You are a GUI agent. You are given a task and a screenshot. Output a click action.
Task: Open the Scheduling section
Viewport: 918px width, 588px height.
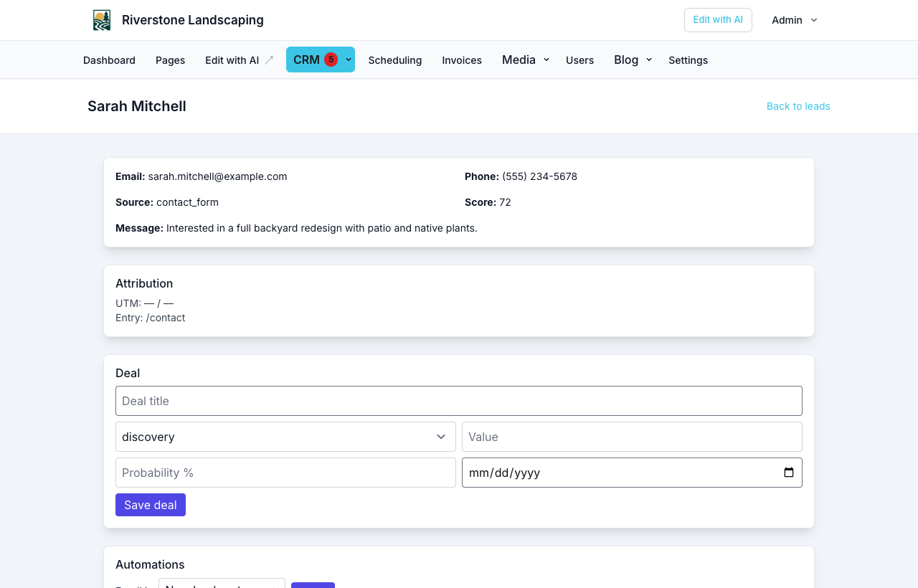395,60
